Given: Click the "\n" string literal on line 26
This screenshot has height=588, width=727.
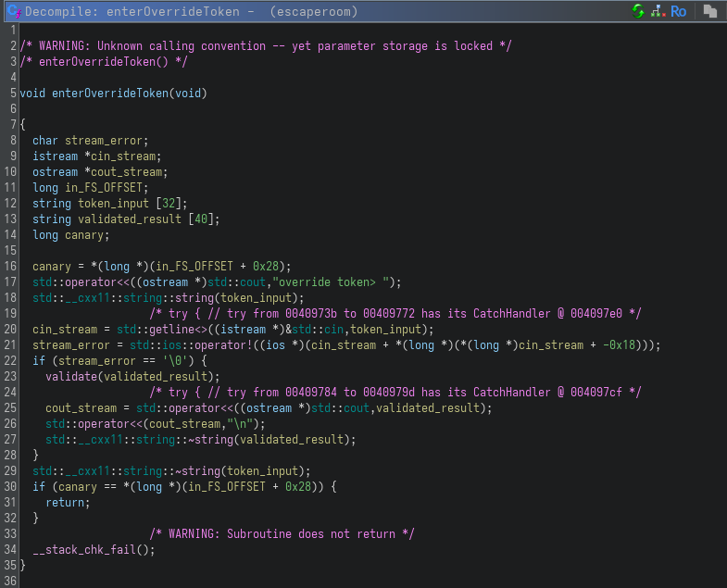Looking at the screenshot, I should (240, 424).
